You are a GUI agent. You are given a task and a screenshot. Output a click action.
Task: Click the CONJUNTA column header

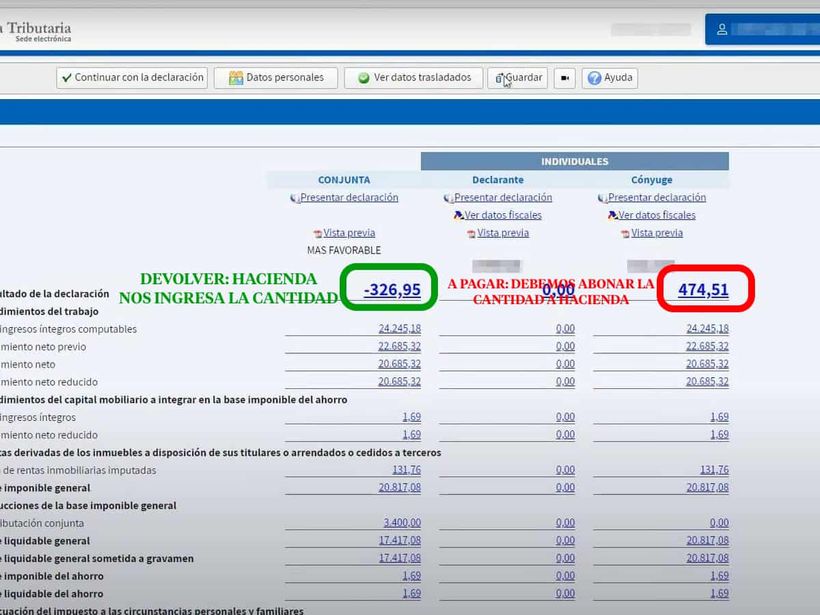pos(344,180)
